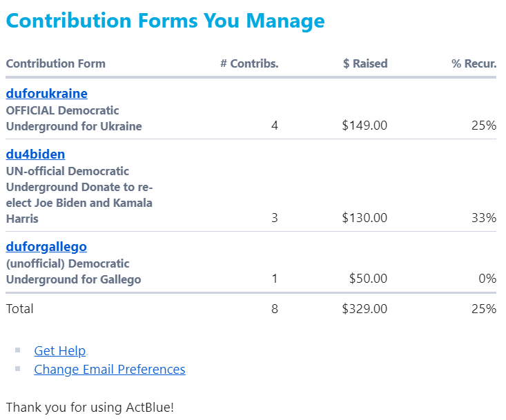Image resolution: width=506 pixels, height=420 pixels.
Task: Click the # Contribs. column header
Action: [x=249, y=63]
